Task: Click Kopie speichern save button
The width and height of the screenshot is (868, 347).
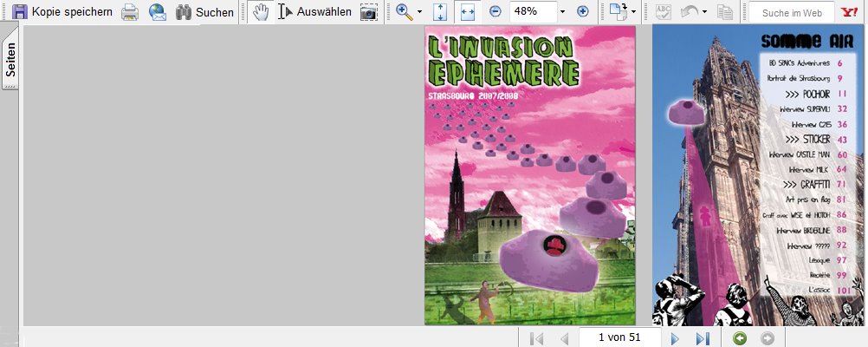Action: 62,11
